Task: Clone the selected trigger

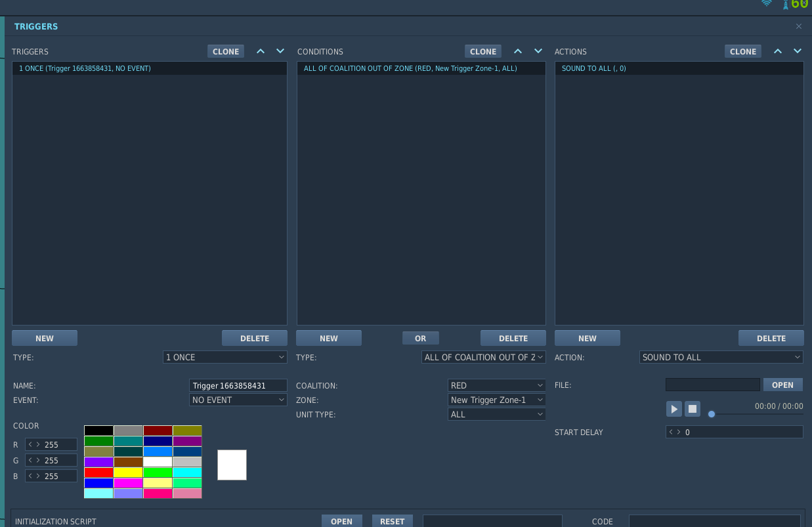Action: 226,51
